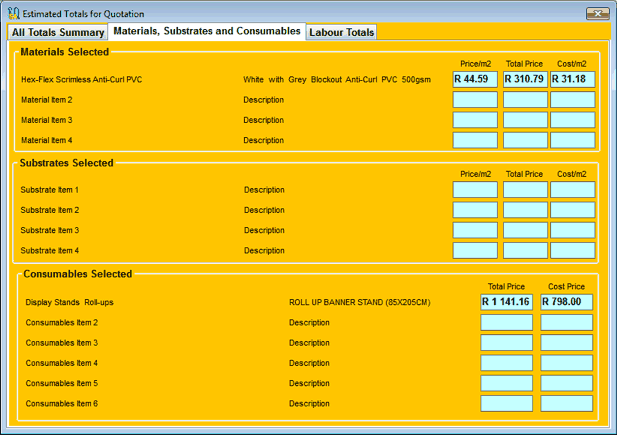
Task: Click the Total Price field for Consumables Item 2
Action: click(506, 323)
